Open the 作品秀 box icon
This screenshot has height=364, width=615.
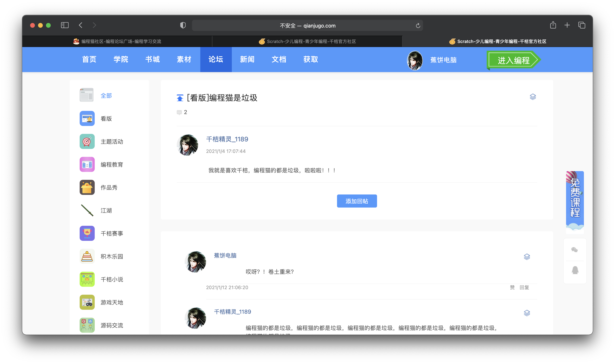(x=87, y=187)
